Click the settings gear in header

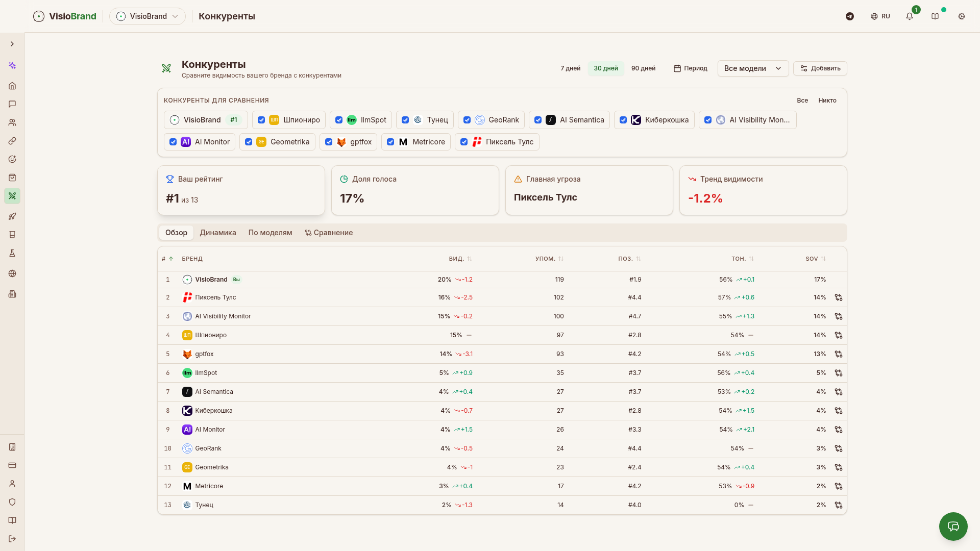click(x=962, y=16)
